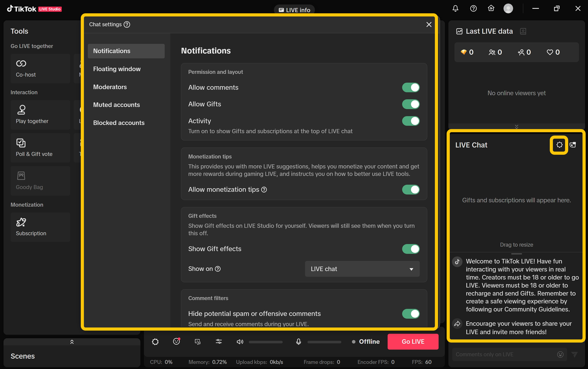Expand the Scenes panel chevron
Image resolution: width=588 pixels, height=369 pixels.
(x=72, y=342)
